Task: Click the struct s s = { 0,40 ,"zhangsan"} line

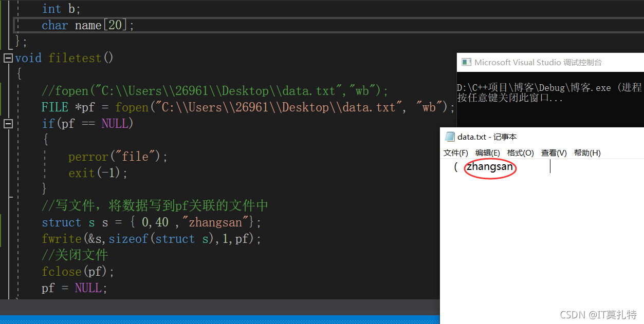Action: [x=152, y=222]
